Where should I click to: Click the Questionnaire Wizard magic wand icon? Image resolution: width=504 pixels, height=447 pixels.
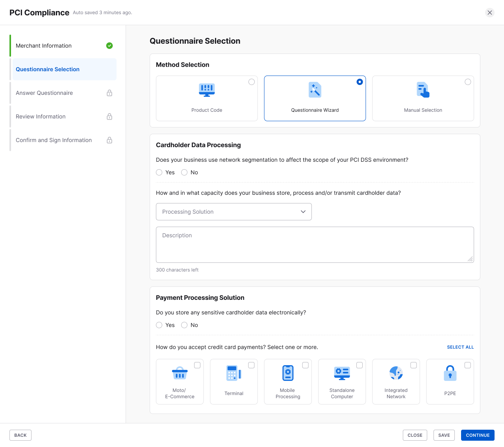(x=315, y=90)
